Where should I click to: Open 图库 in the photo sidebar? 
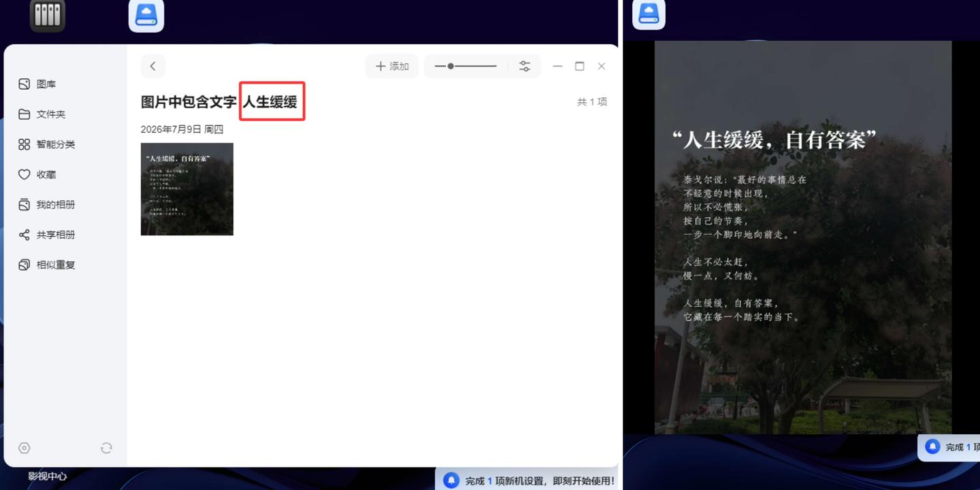pyautogui.click(x=37, y=84)
